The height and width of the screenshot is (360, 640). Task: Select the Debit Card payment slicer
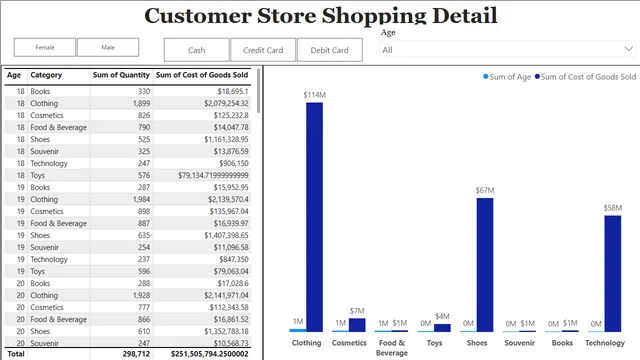329,50
